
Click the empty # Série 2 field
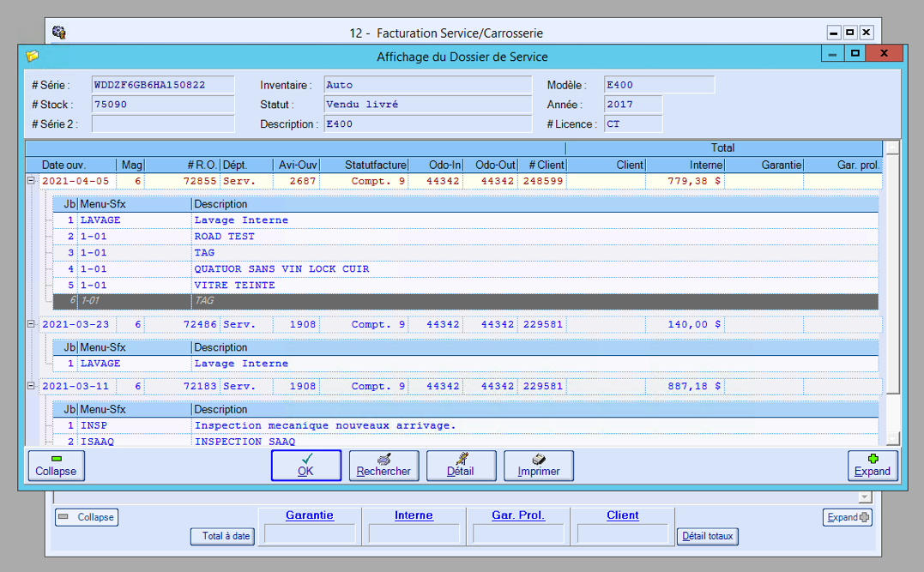coord(163,123)
